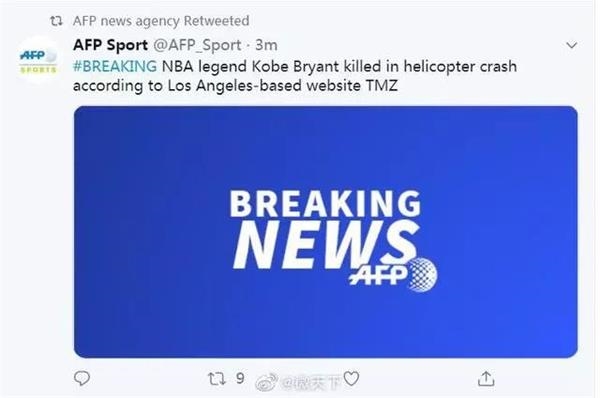The width and height of the screenshot is (600, 398).
Task: Like the tweet with the heart icon
Action: (351, 378)
